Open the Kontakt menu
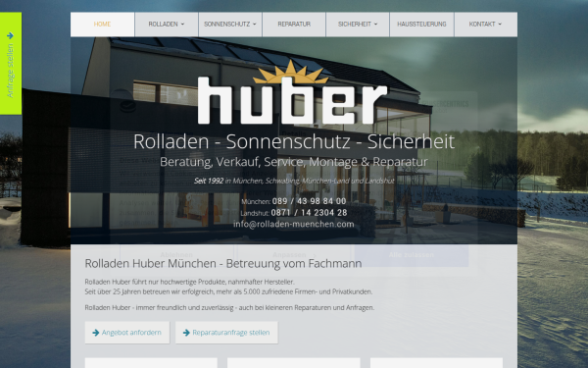This screenshot has width=588, height=368. (486, 25)
